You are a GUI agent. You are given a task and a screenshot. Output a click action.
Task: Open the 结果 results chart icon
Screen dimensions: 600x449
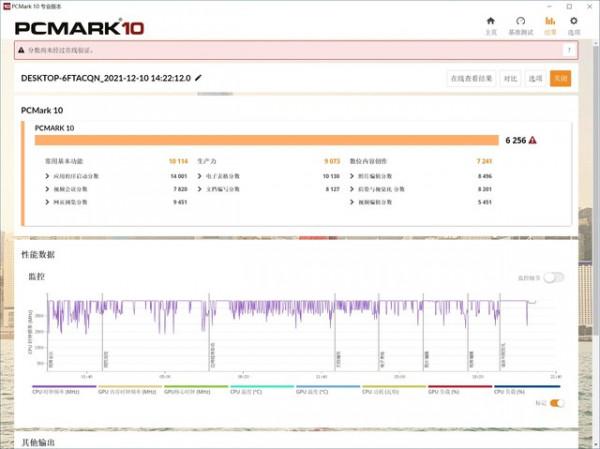[x=550, y=24]
